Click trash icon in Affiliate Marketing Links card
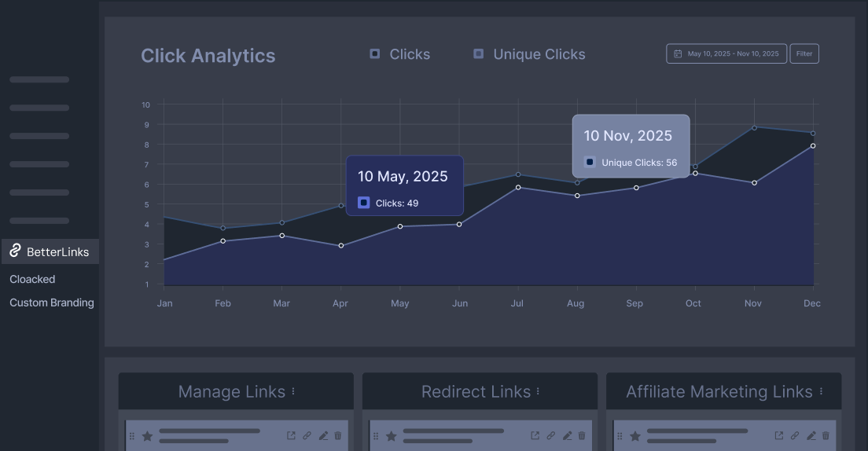The width and height of the screenshot is (868, 451). tap(826, 435)
